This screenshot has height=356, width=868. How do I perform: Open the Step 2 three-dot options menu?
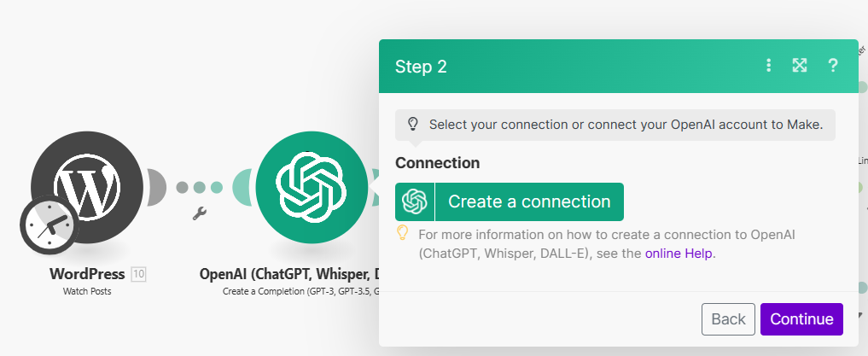pos(768,66)
